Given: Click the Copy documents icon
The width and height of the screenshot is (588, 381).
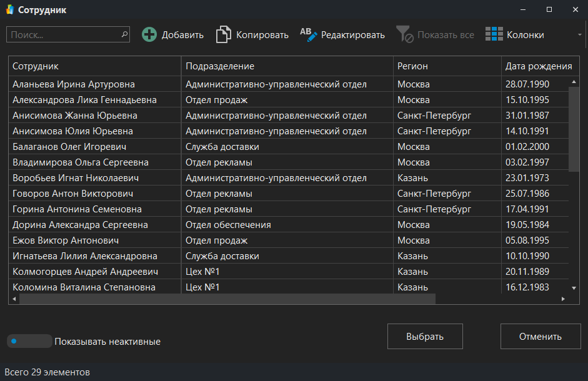Looking at the screenshot, I should pos(223,35).
